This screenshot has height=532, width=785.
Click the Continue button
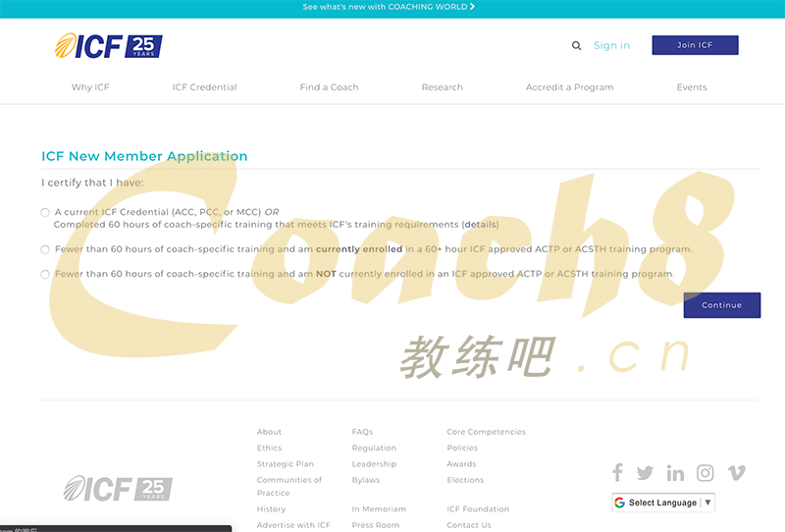click(721, 305)
